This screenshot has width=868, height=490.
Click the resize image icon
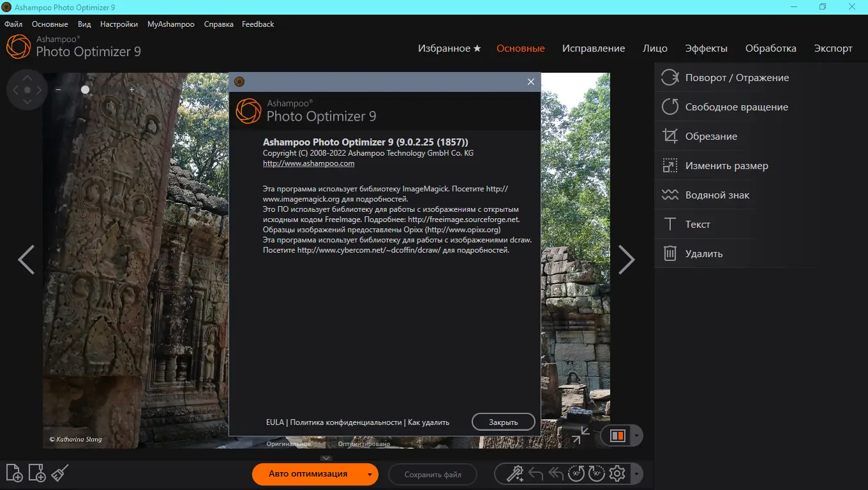point(670,166)
